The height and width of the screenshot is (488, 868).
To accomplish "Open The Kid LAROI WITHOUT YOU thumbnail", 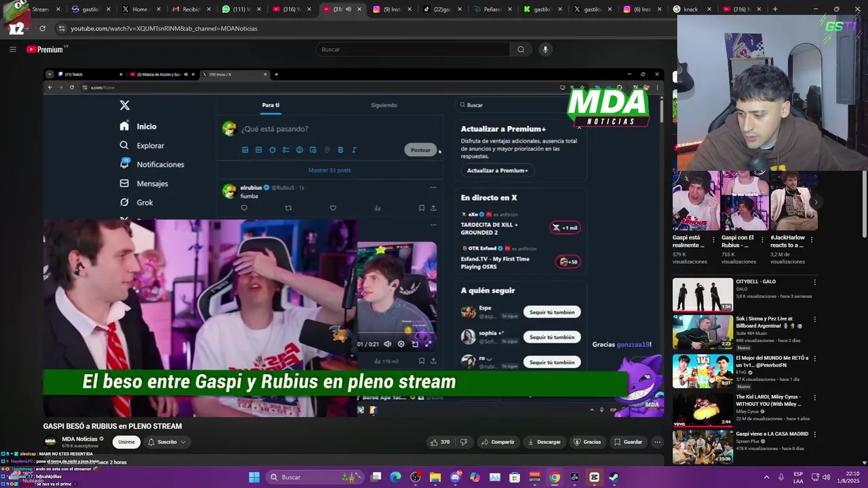I will click(x=703, y=410).
